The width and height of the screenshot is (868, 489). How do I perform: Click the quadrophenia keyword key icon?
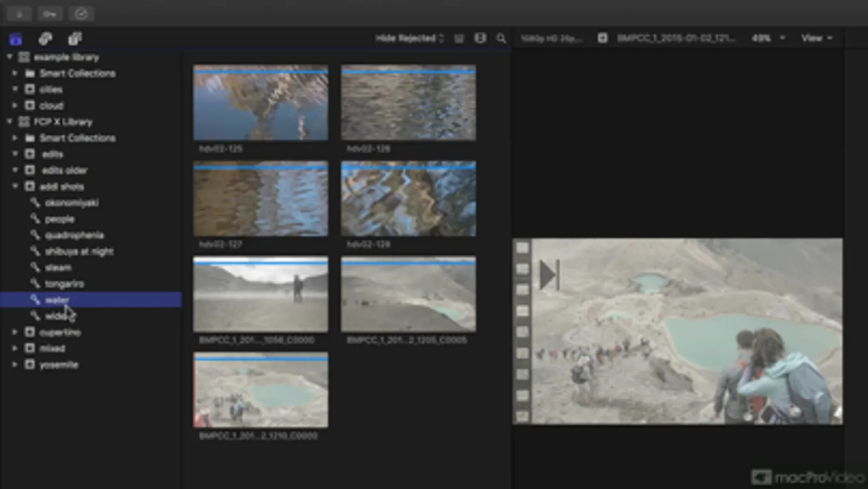(x=35, y=235)
